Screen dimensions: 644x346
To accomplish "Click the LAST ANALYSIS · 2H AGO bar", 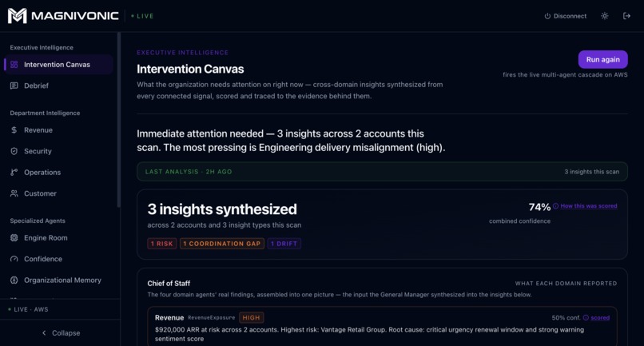I will click(x=382, y=172).
